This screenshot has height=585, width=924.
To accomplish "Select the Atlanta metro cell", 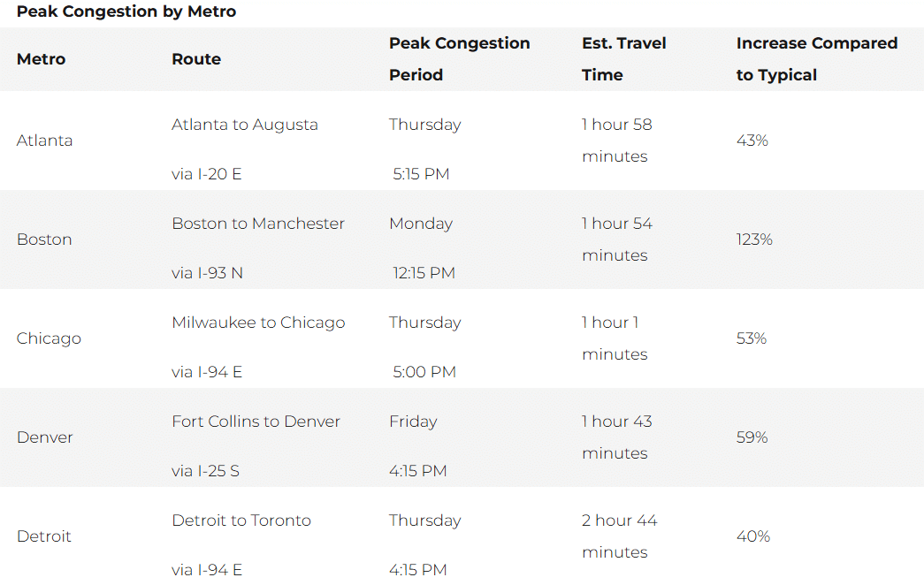I will coord(44,141).
